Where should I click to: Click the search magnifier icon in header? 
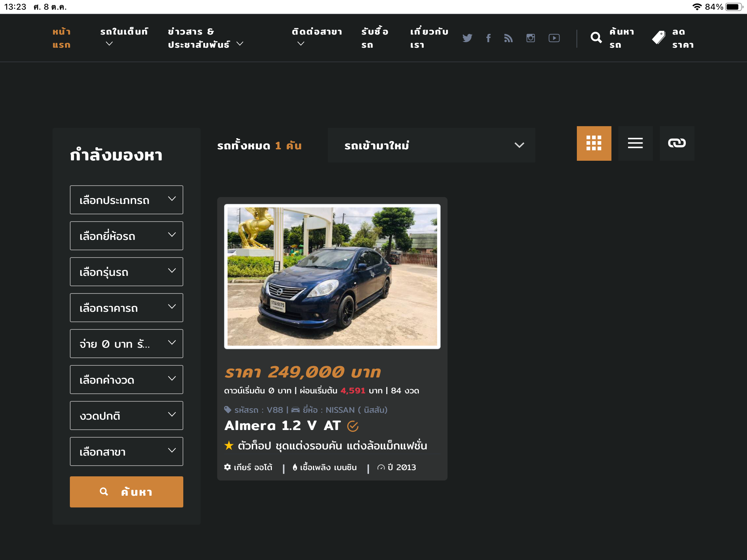click(x=596, y=38)
